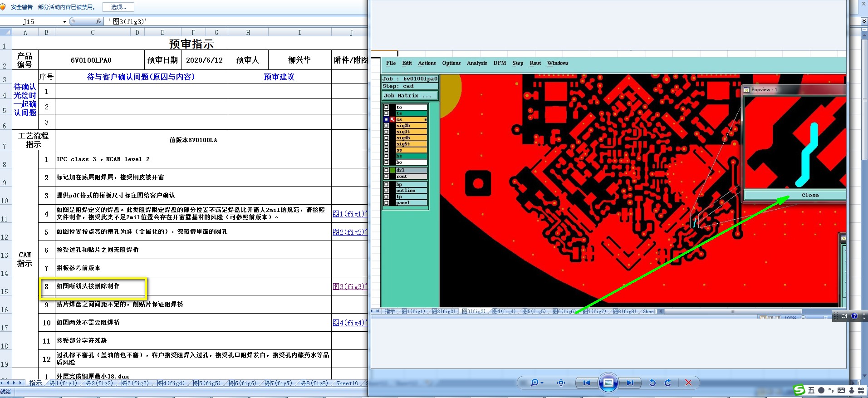Toggle the IME full/half width moon icon
The image size is (868, 398).
(x=821, y=390)
